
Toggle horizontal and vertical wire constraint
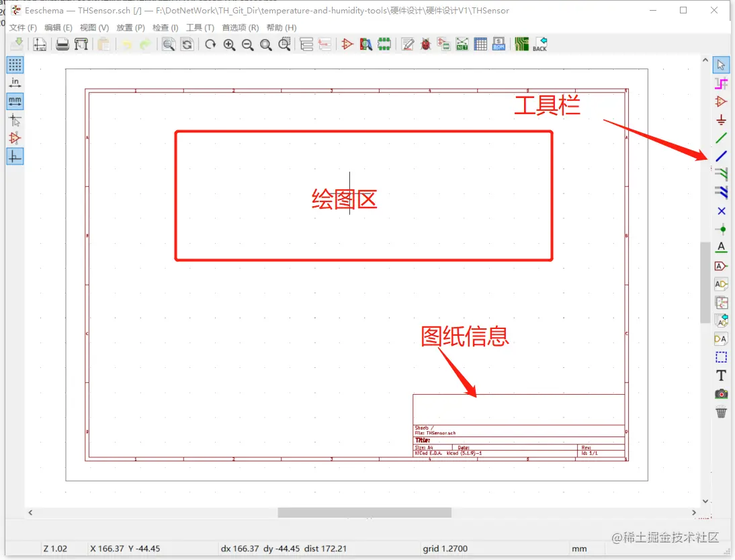pyautogui.click(x=15, y=156)
